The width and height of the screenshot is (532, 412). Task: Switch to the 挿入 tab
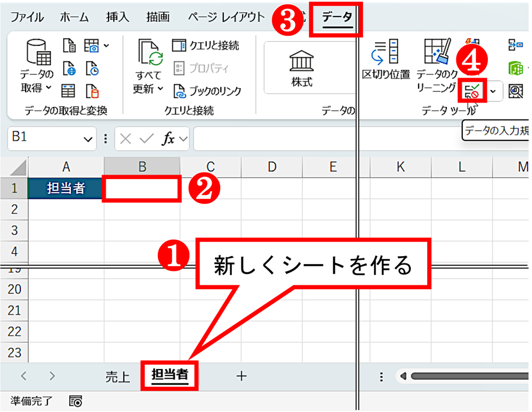click(118, 16)
